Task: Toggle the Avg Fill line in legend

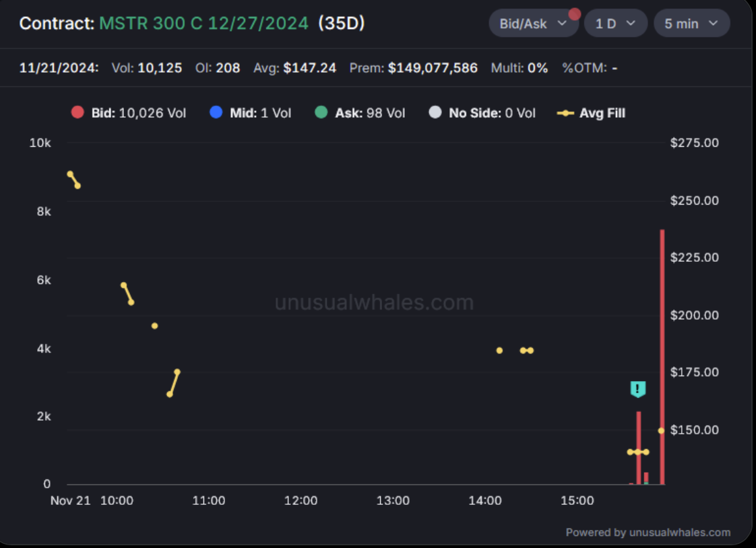Action: (591, 112)
